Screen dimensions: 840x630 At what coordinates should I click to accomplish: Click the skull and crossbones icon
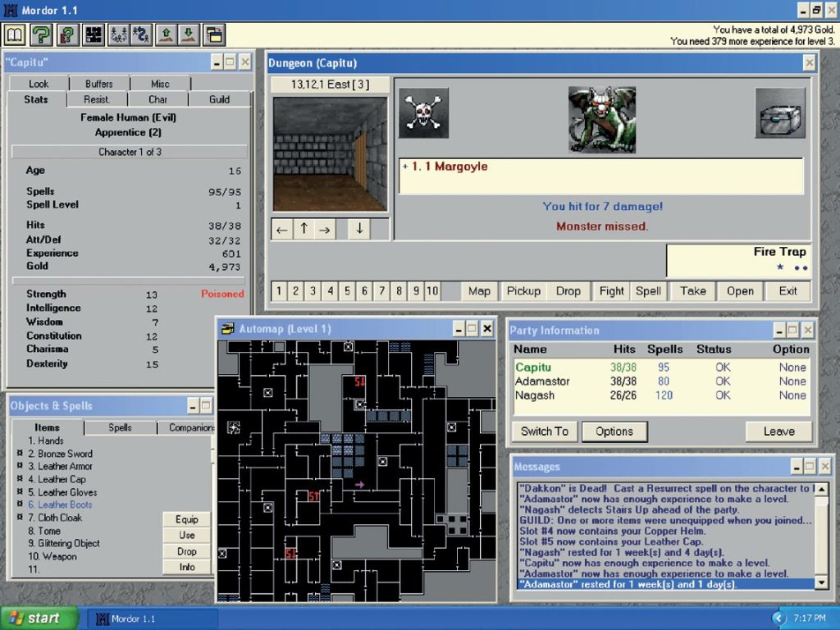pos(423,113)
